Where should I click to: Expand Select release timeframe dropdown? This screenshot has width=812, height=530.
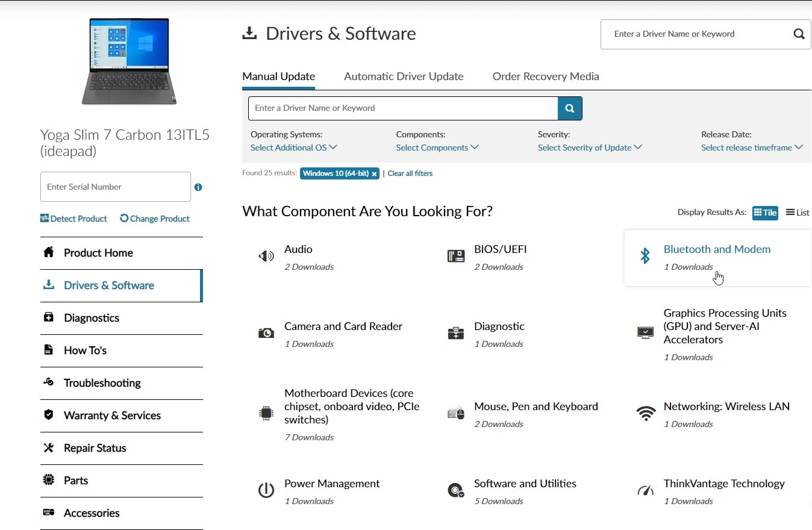point(752,148)
